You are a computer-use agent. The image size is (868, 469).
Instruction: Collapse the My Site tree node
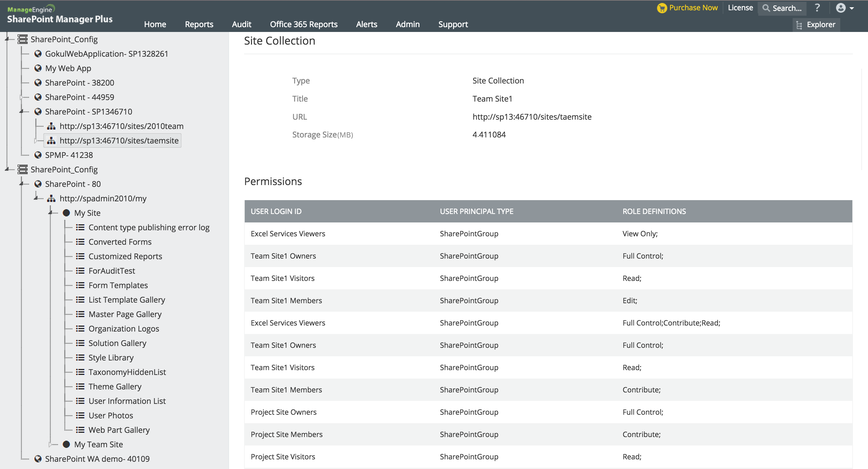pos(50,213)
